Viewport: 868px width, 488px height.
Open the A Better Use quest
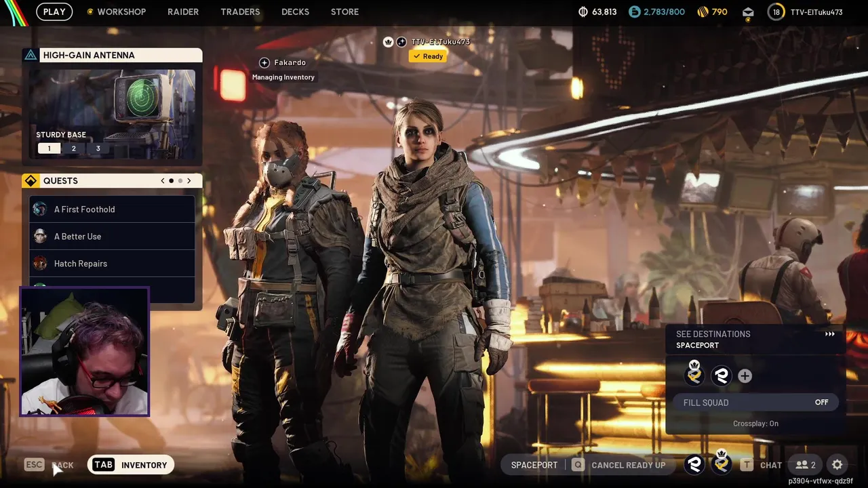pos(112,237)
